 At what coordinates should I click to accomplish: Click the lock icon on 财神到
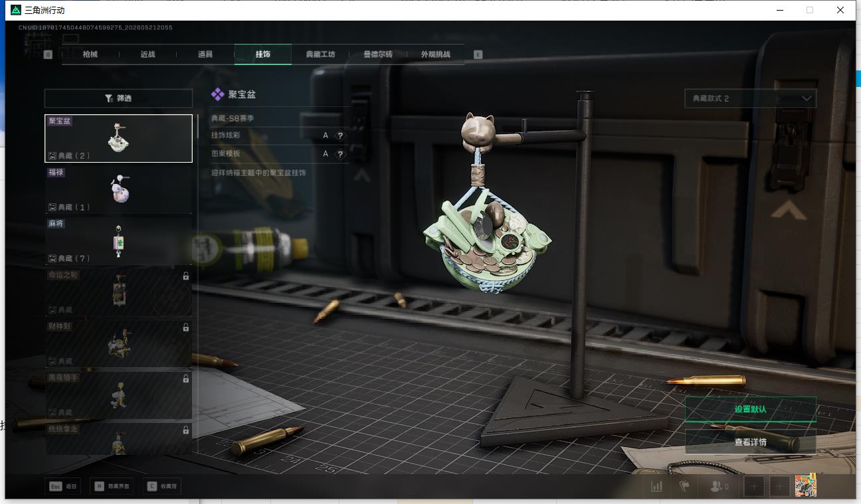tap(186, 327)
